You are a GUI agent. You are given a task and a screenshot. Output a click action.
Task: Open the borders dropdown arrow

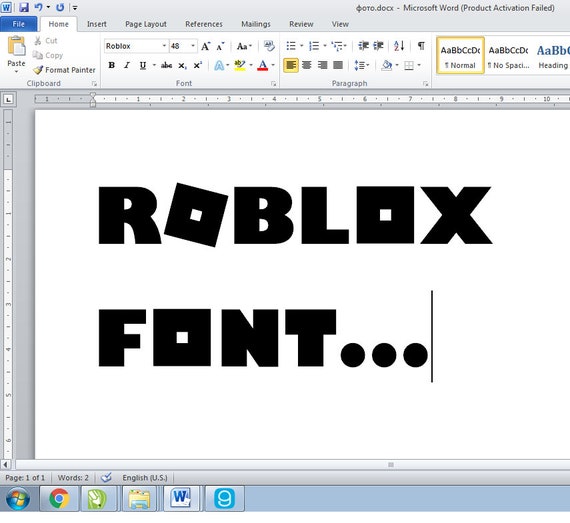[419, 65]
